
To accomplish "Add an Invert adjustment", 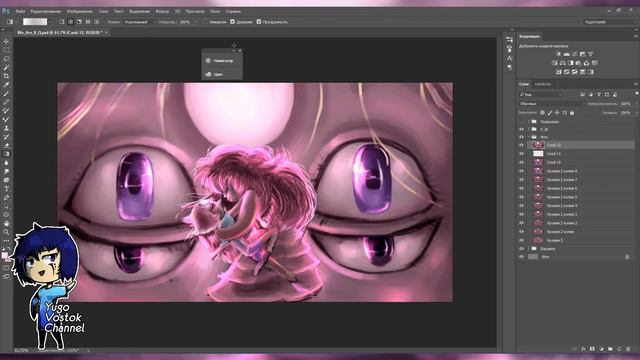I will (x=558, y=72).
